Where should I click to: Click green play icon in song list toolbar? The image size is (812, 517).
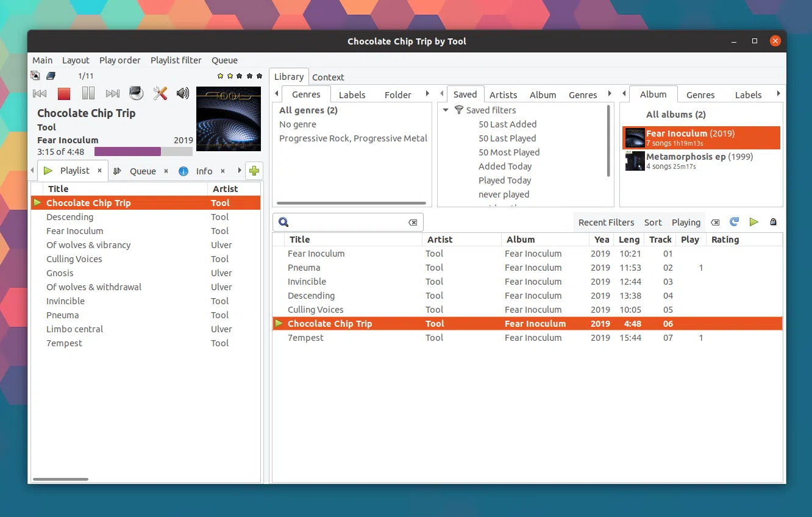coord(754,222)
